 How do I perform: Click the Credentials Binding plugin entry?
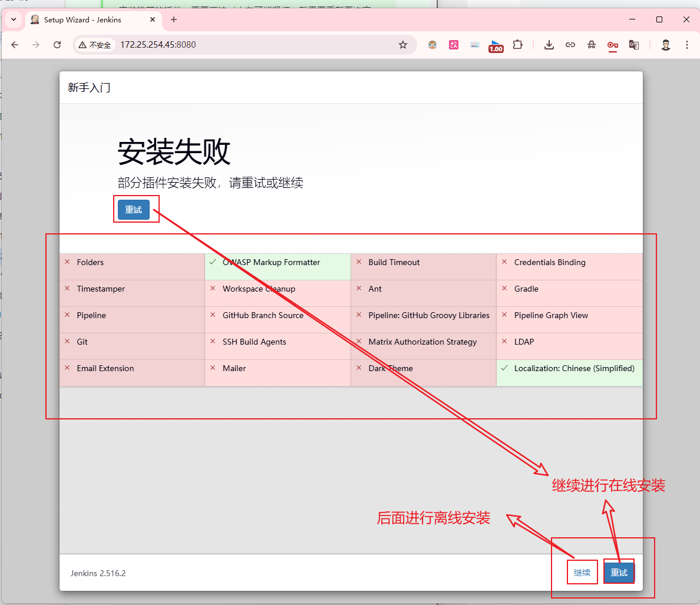(570, 267)
